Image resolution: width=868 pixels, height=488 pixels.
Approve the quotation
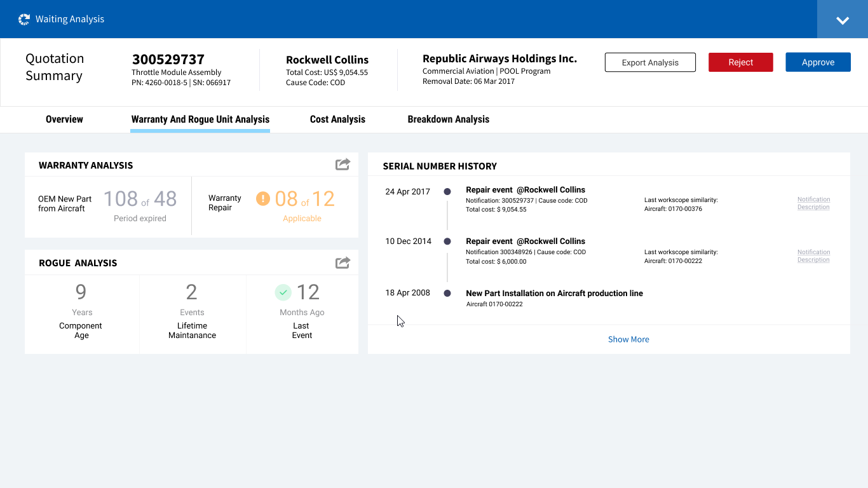tap(818, 62)
